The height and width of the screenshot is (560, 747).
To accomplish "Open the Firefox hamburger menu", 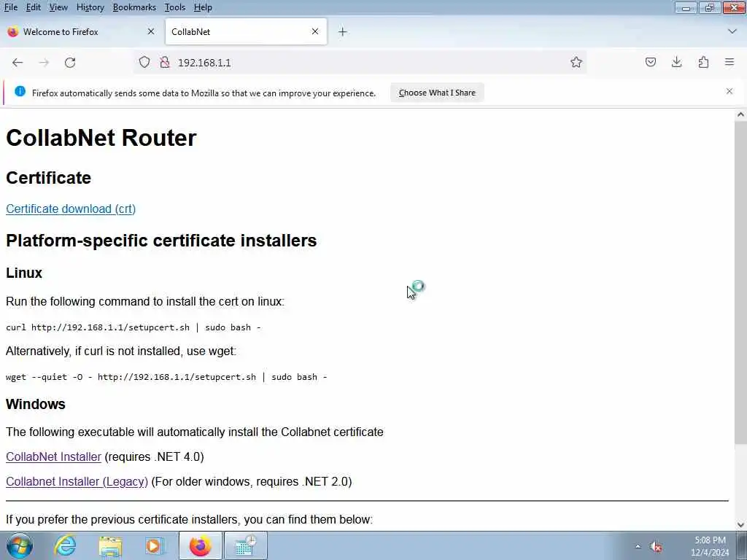I will pyautogui.click(x=729, y=62).
